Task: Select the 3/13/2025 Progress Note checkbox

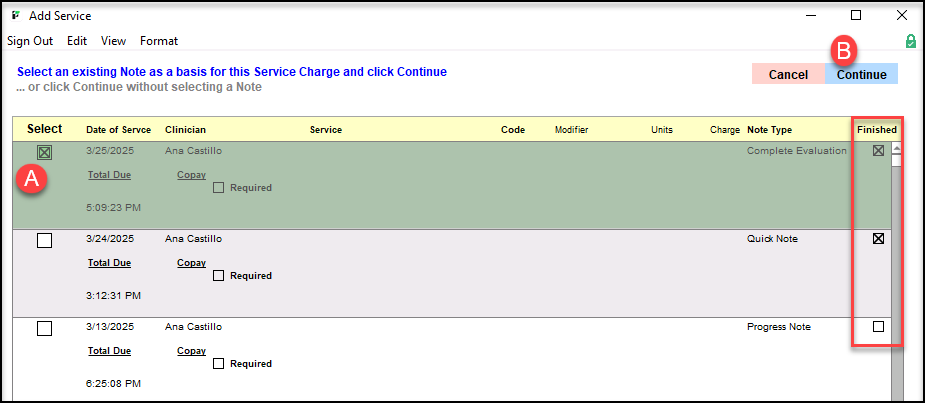Action: coord(44,328)
